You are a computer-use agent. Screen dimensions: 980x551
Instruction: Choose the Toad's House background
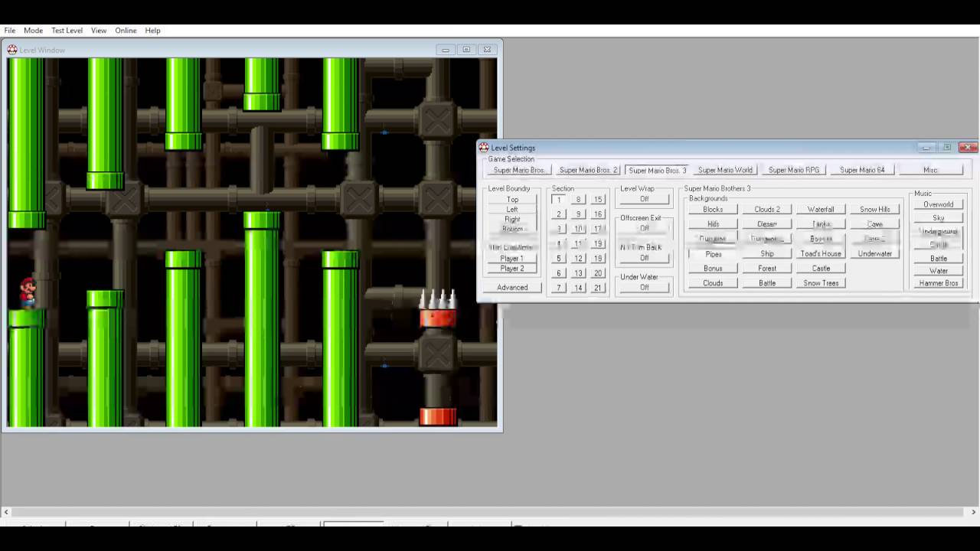821,253
